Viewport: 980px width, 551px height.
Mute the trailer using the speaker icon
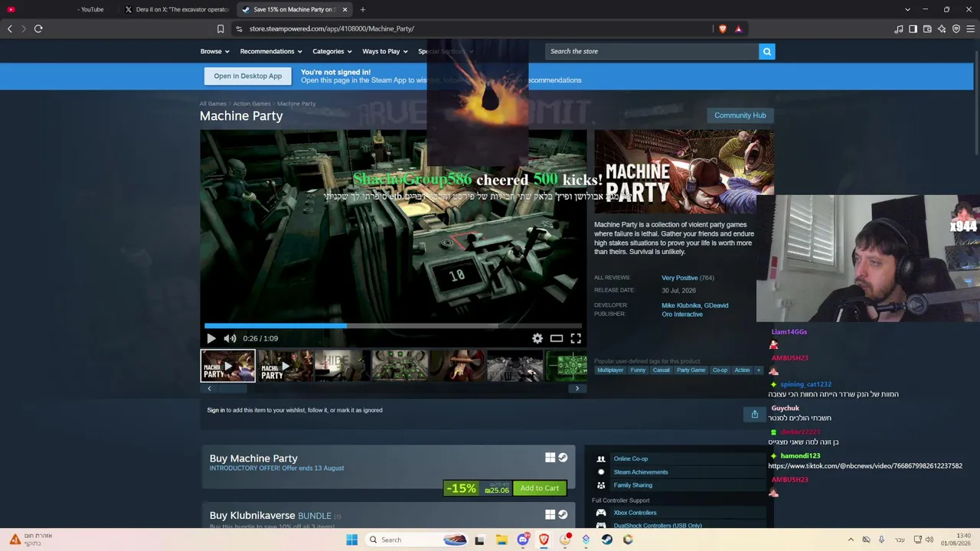click(230, 338)
